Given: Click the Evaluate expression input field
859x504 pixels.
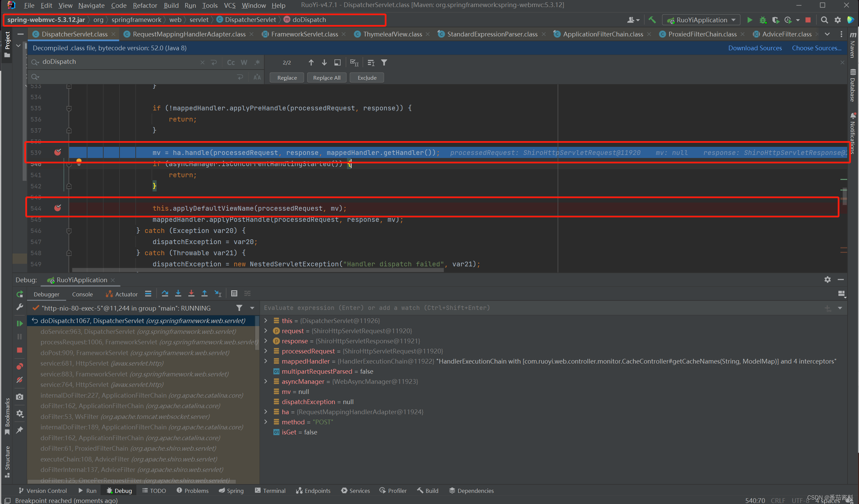Looking at the screenshot, I should point(542,308).
